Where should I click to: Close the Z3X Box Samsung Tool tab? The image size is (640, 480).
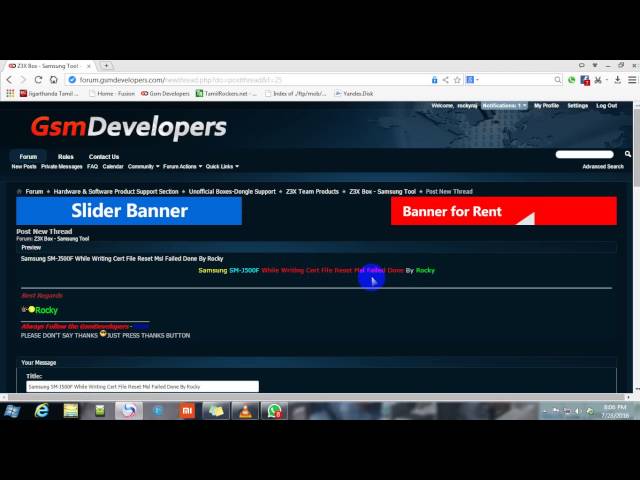point(89,66)
